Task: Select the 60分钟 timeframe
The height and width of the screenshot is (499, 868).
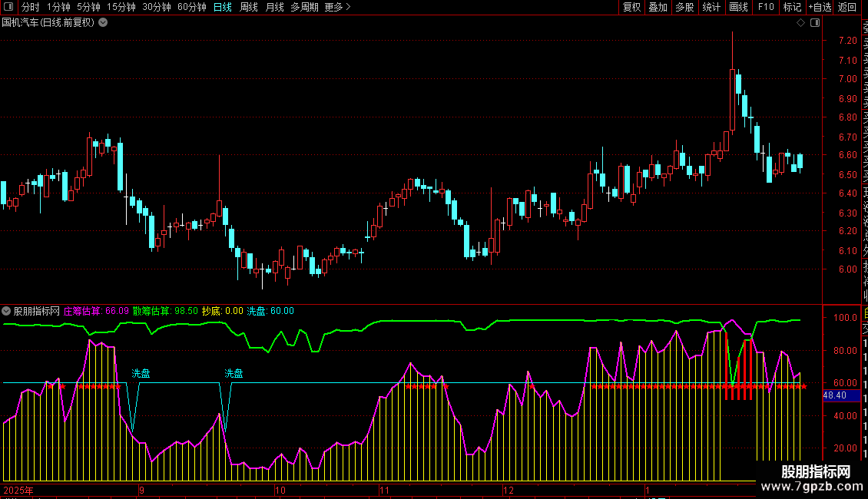Action: click(x=191, y=7)
